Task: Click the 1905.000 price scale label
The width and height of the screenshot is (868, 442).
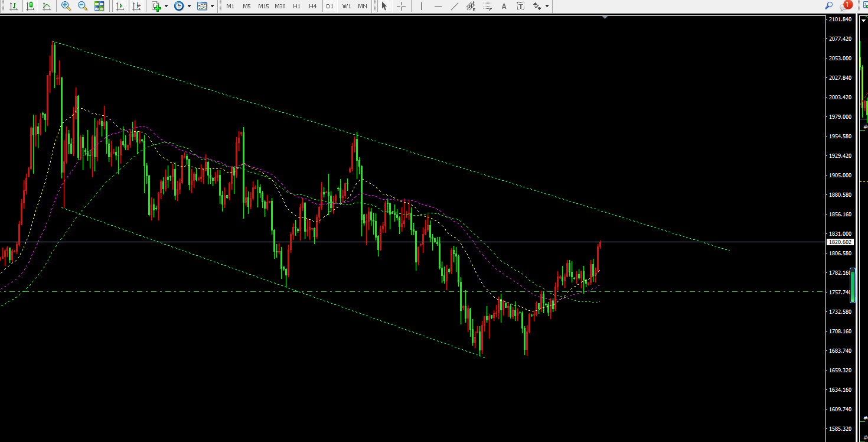Action: [x=840, y=175]
